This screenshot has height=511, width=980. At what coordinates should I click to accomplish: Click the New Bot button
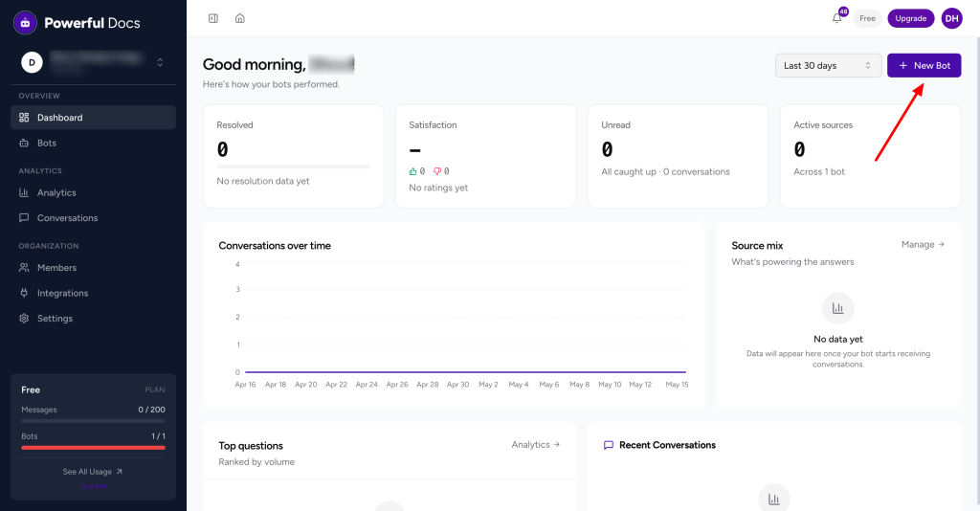pos(924,66)
